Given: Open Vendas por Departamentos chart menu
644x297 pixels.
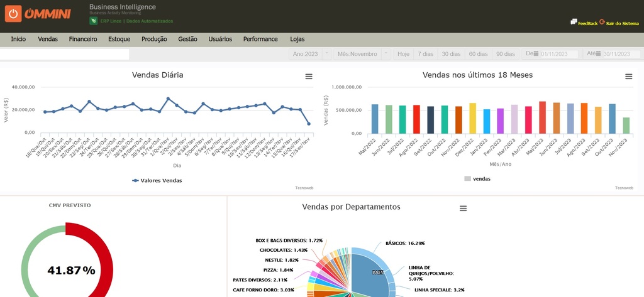Looking at the screenshot, I should click(x=463, y=208).
